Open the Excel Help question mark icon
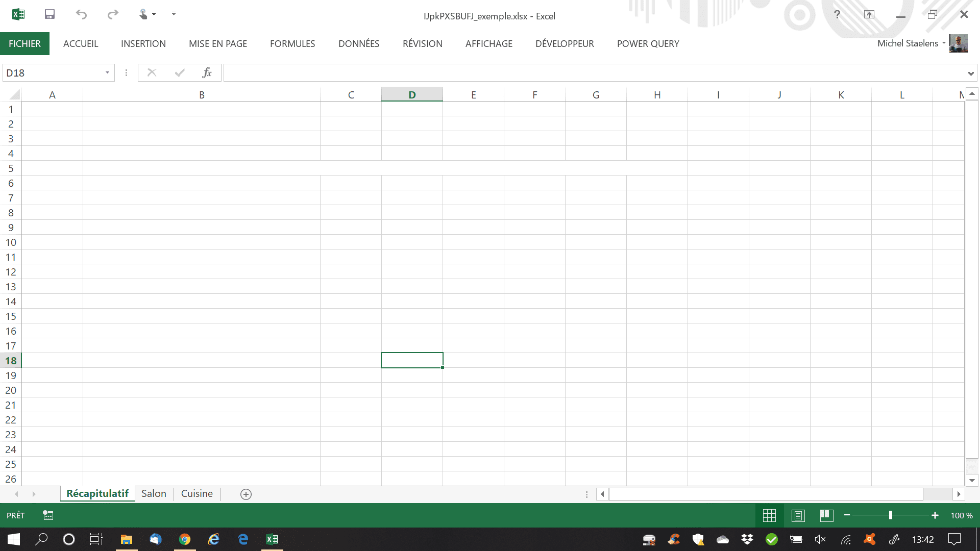 tap(837, 14)
